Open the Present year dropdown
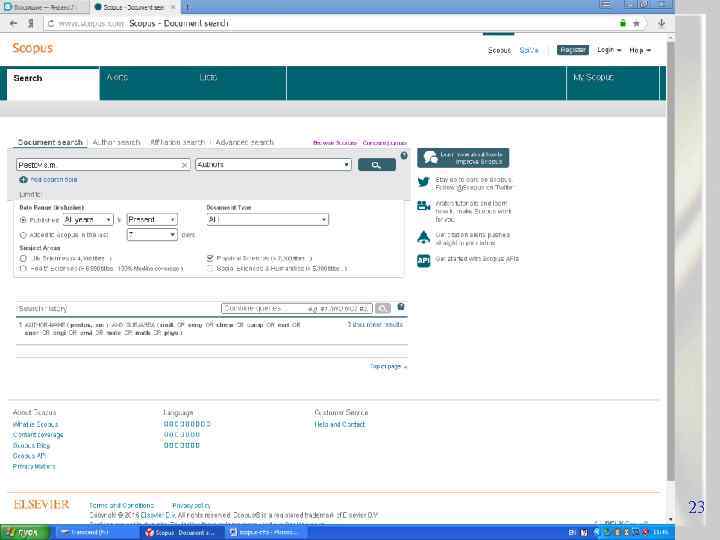This screenshot has height=540, width=720. [152, 220]
